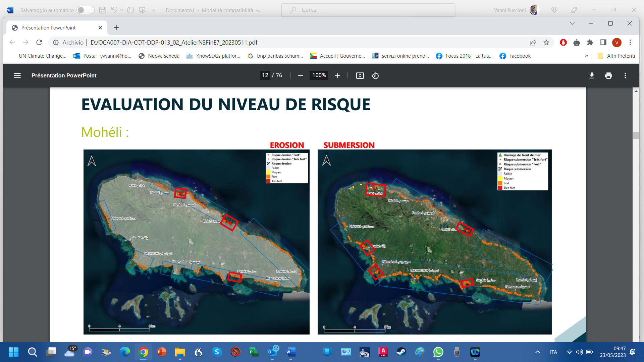Screen dimensions: 644x362
Task: Open Nuova scheda bookmark
Action: point(159,56)
